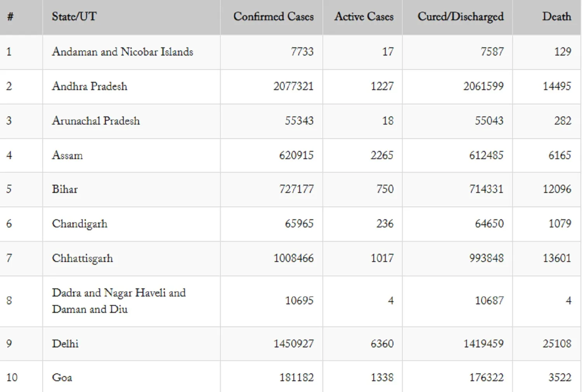The image size is (582, 392).
Task: Click active cases value 2265
Action: (x=382, y=155)
